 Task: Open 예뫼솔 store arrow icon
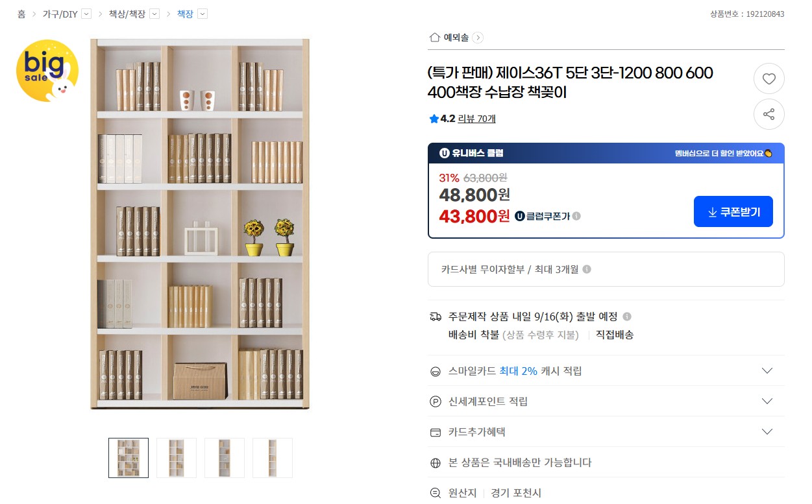(478, 38)
